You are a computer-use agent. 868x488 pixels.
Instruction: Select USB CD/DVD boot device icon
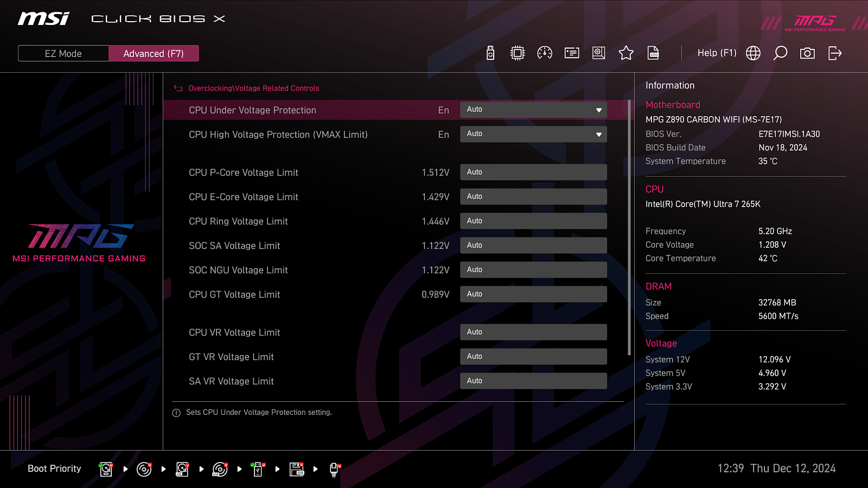tap(220, 469)
